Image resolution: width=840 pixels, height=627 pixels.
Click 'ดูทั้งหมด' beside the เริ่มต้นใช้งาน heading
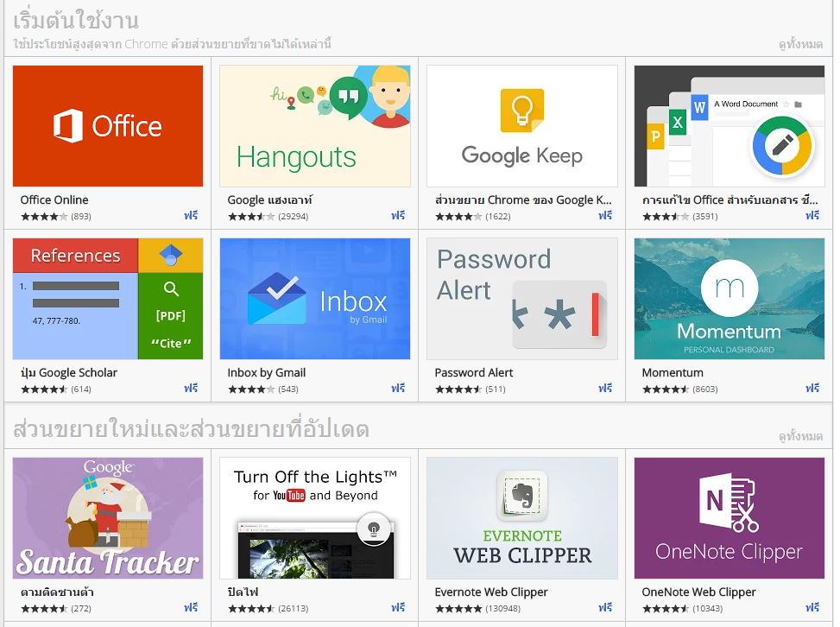coord(800,44)
